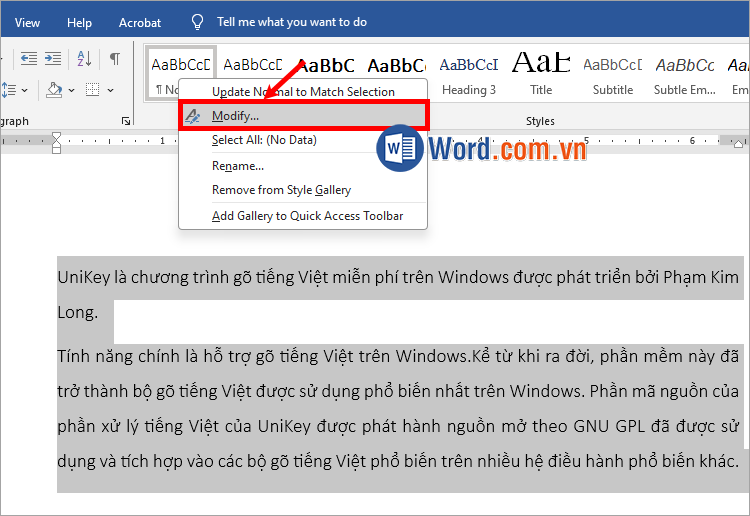750x516 pixels.
Task: Choose Rename... in the context menu
Action: coord(303,166)
